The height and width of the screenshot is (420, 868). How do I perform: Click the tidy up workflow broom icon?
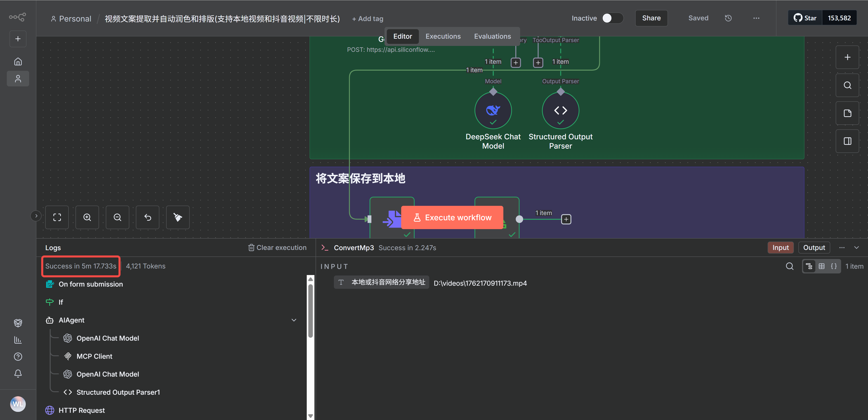[x=178, y=217]
